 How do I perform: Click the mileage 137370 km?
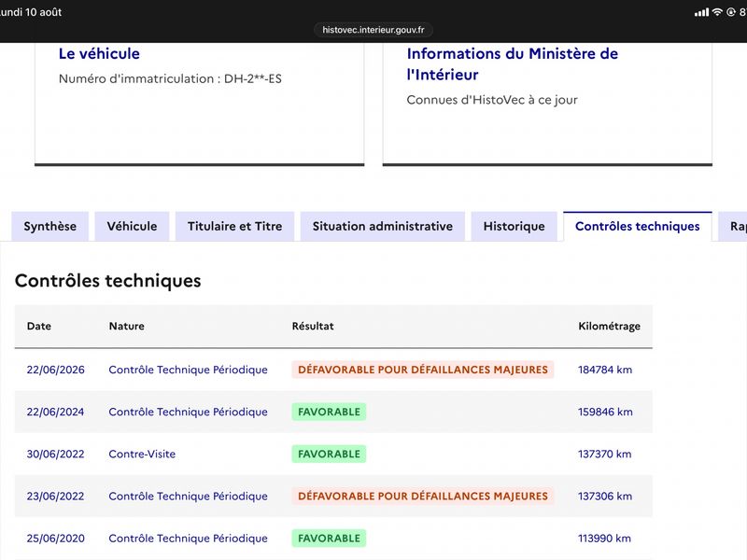click(x=604, y=455)
